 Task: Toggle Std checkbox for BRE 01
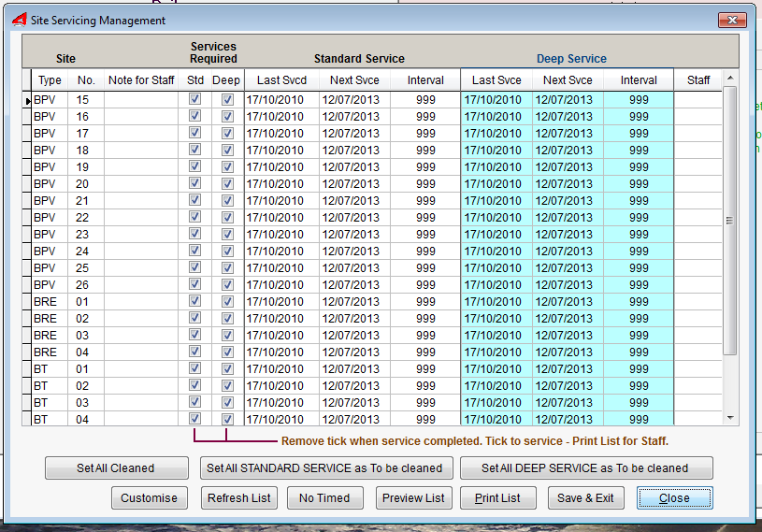(x=194, y=301)
